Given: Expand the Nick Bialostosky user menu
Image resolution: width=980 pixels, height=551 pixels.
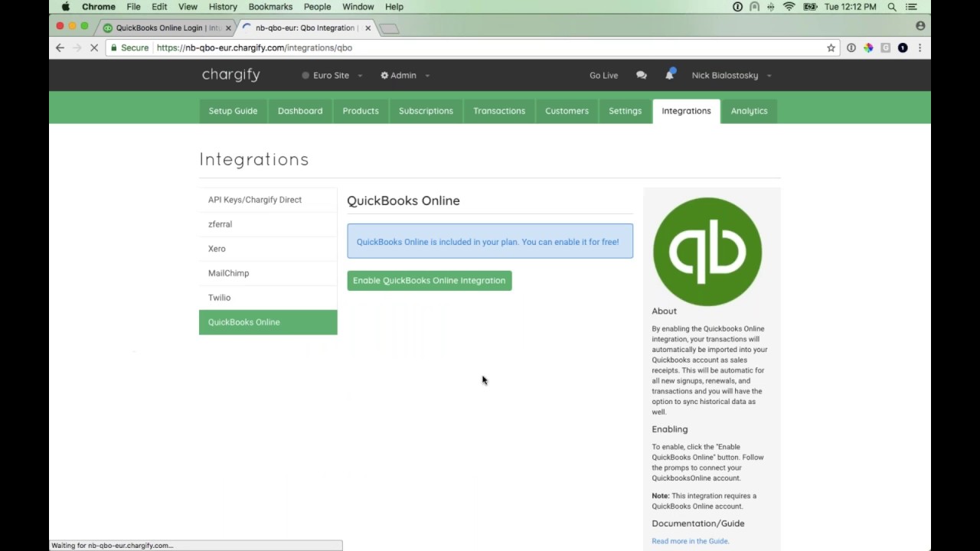Looking at the screenshot, I should click(730, 75).
